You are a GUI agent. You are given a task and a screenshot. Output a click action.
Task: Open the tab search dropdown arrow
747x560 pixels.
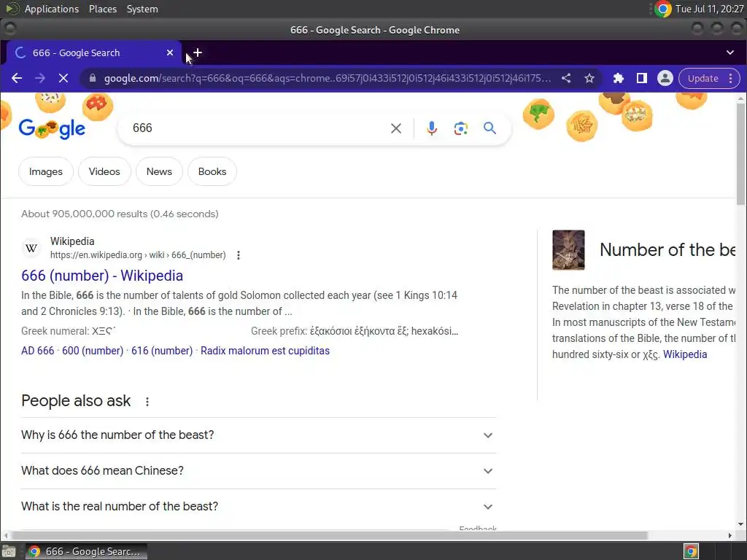click(729, 52)
